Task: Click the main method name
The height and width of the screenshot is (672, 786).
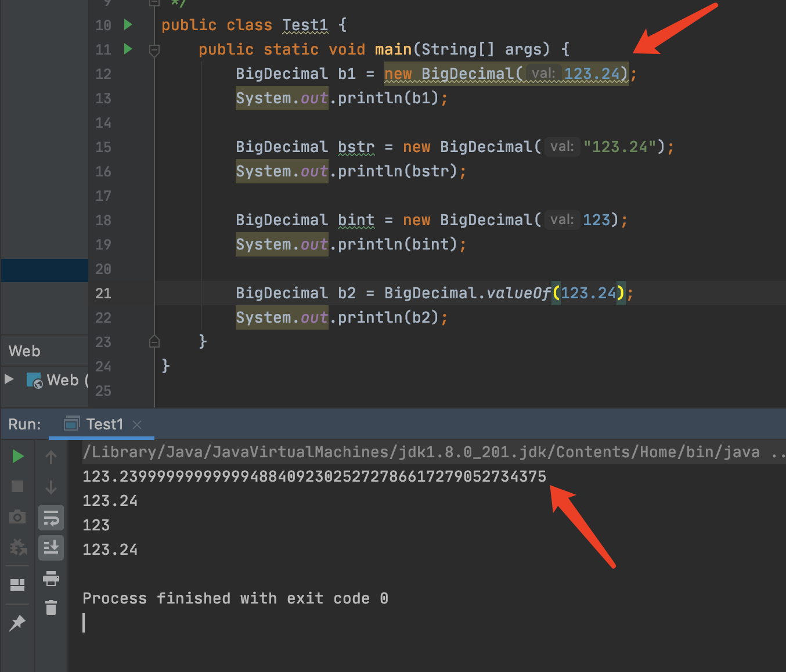Action: (393, 49)
